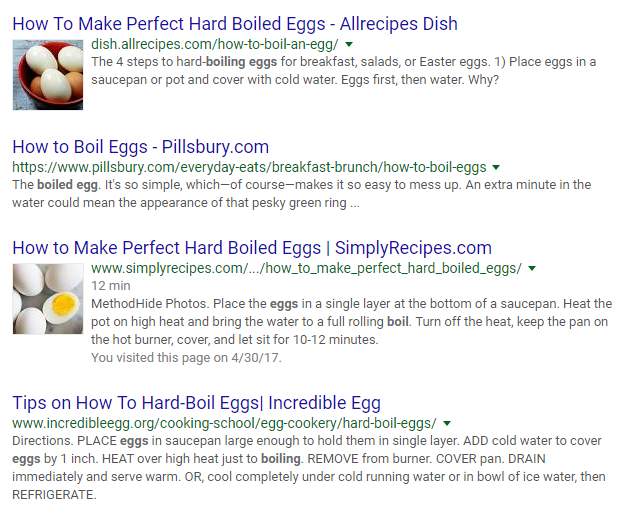The image size is (621, 524).
Task: Expand the dropdown arrow next to the incredibleegg.org URL
Action: point(447,423)
